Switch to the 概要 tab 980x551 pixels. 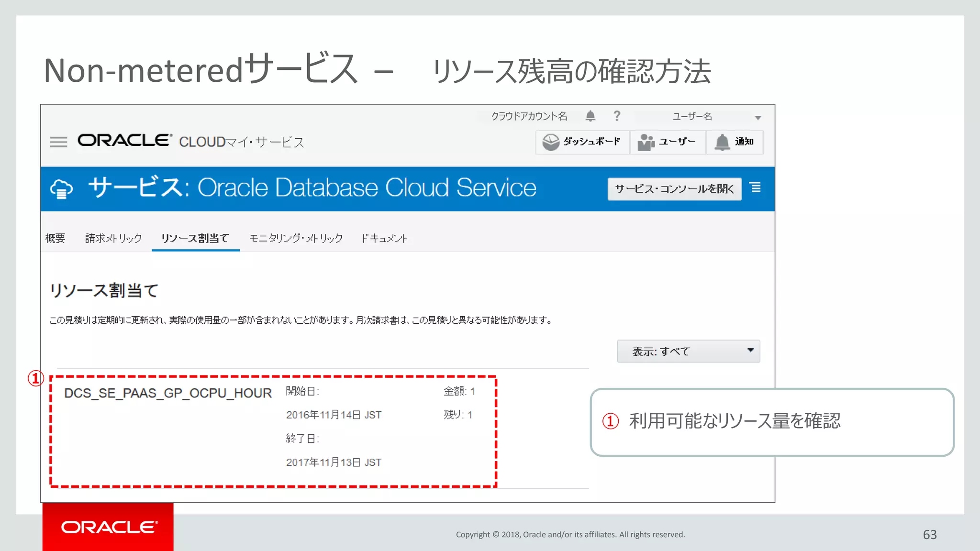[x=55, y=238]
